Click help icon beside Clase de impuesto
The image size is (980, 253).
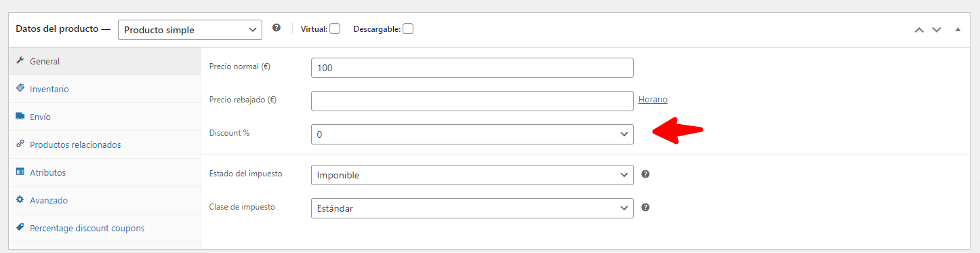click(645, 207)
